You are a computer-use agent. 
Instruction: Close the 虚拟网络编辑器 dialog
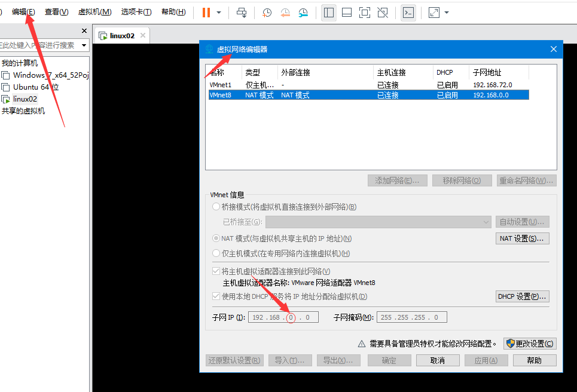554,49
